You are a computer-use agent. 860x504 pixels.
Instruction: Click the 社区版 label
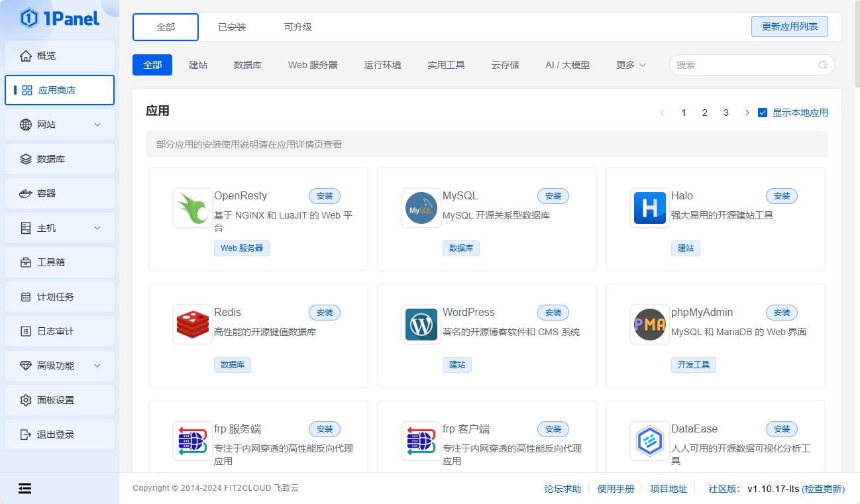726,489
